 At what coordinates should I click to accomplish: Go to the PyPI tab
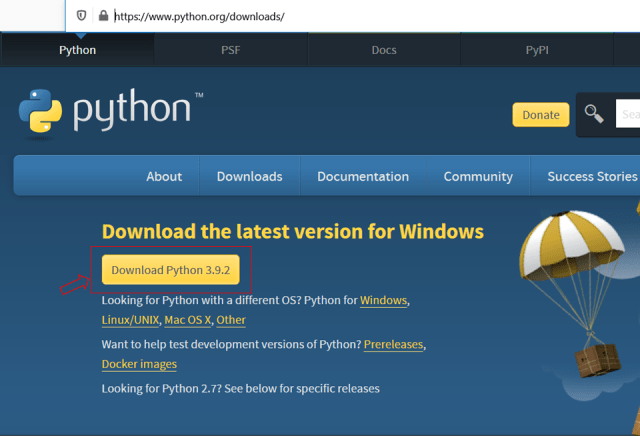[x=536, y=50]
